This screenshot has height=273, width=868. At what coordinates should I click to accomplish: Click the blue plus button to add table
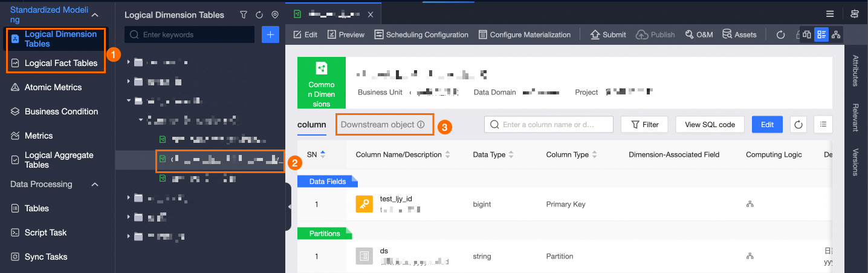point(270,35)
